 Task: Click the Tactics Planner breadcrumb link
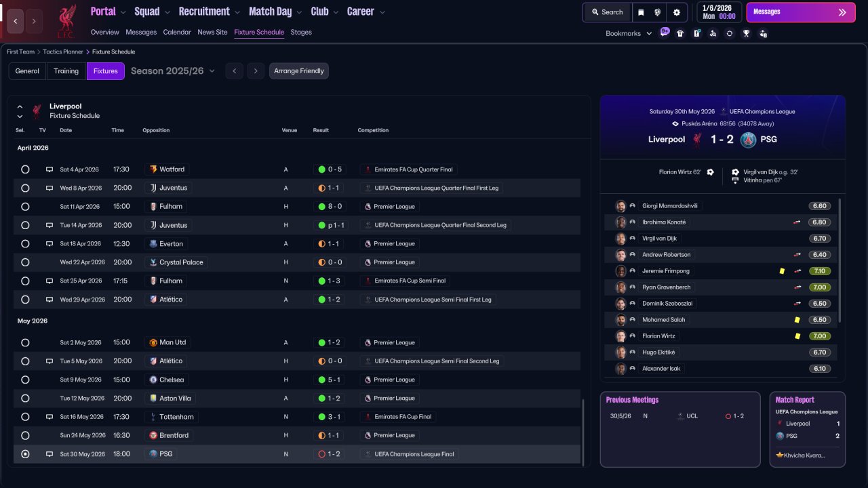(x=64, y=52)
